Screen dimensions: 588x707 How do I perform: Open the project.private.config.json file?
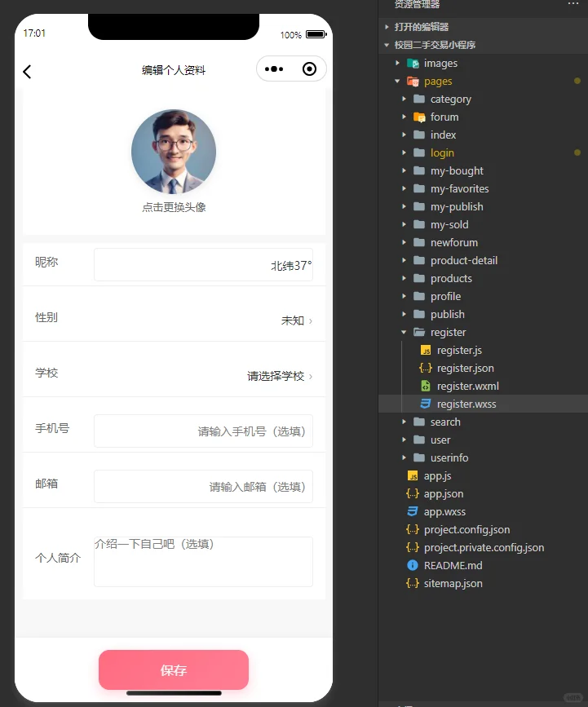tap(484, 547)
